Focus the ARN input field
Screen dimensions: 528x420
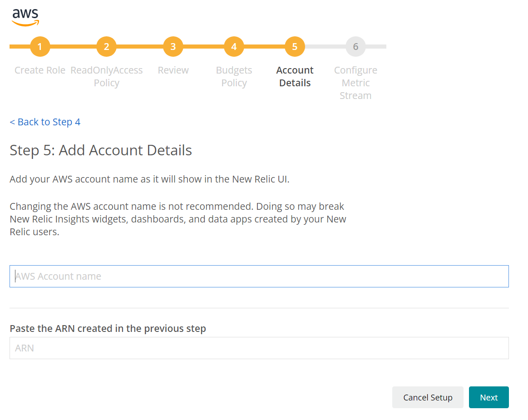259,348
